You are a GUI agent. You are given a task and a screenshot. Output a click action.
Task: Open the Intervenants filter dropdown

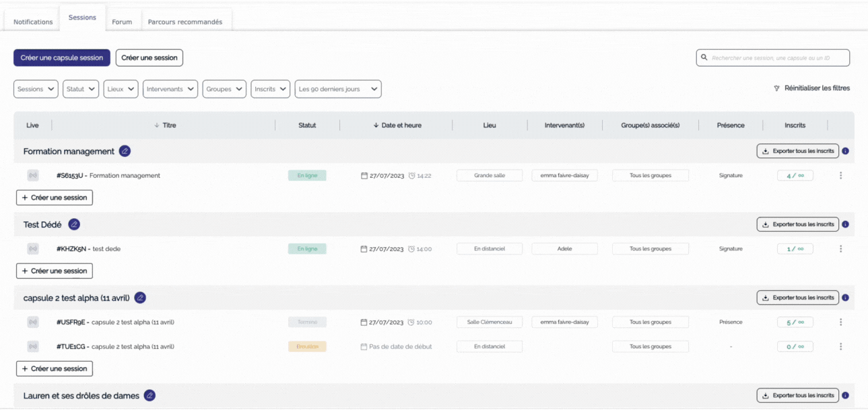click(x=170, y=89)
